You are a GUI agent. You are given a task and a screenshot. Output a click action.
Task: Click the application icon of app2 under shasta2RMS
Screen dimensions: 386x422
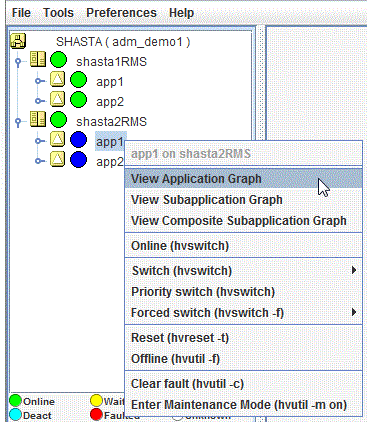click(58, 159)
